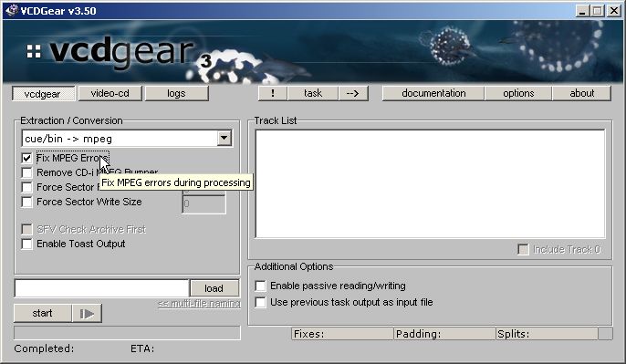The width and height of the screenshot is (626, 364).
Task: Click the Splits status field
Action: click(x=547, y=334)
